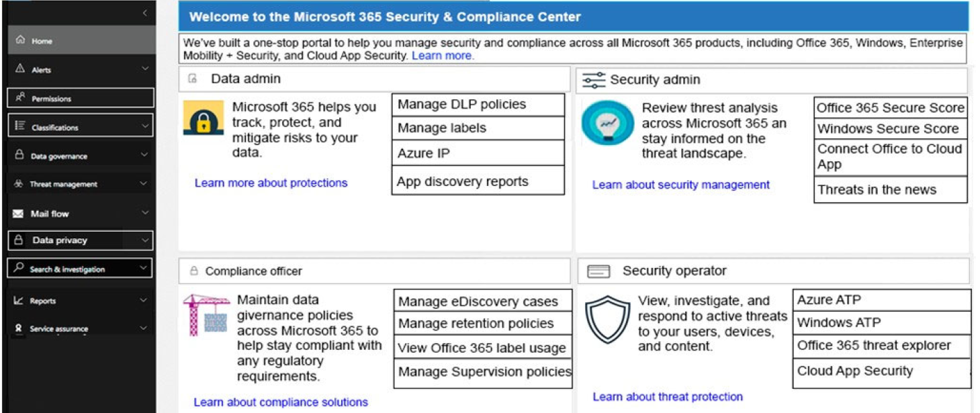Expand the Alerts menu chevron
980x413 pixels.
click(145, 68)
